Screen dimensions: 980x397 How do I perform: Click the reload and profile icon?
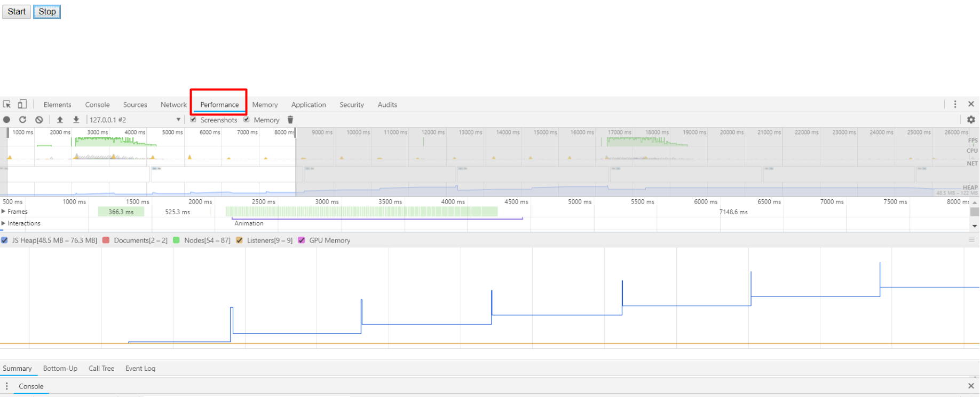(22, 120)
